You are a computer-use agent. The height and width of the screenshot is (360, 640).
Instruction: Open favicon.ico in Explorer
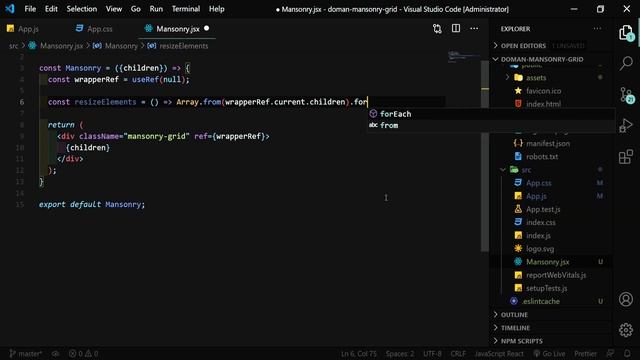(x=543, y=91)
